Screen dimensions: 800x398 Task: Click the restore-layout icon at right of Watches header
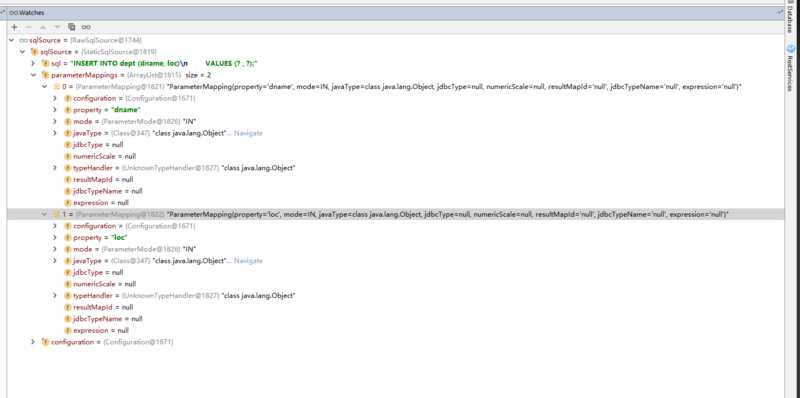[779, 12]
